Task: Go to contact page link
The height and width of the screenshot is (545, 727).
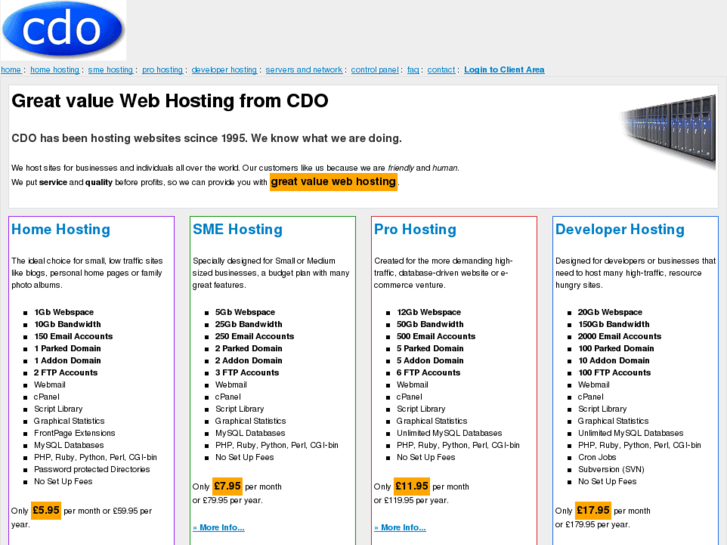Action: point(441,70)
